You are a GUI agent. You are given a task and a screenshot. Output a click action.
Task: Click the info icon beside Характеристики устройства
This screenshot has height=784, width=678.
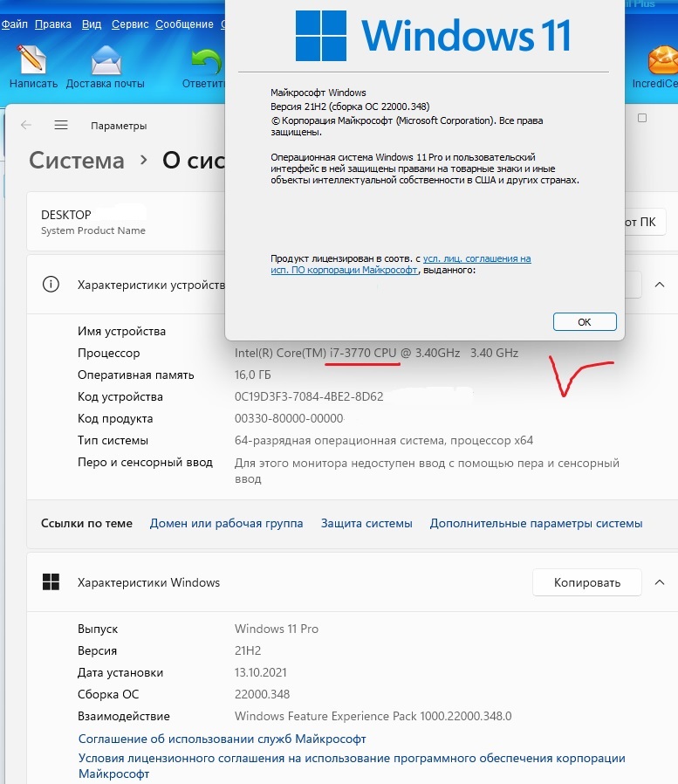point(51,285)
